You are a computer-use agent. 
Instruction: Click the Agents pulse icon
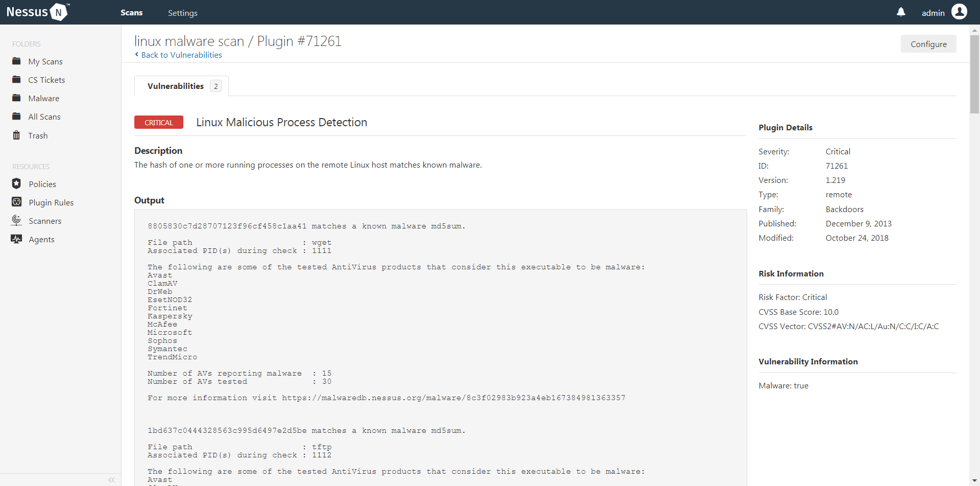click(x=16, y=239)
